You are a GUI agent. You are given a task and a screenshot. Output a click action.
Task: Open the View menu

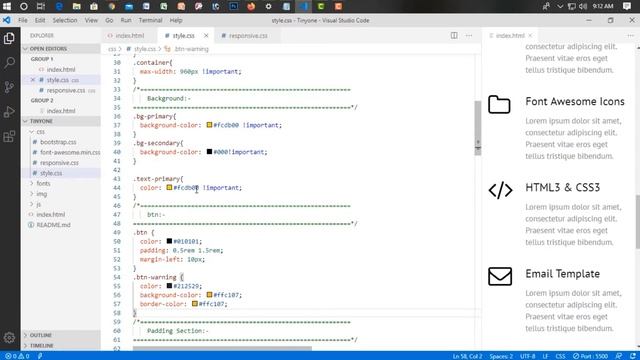pyautogui.click(x=91, y=20)
